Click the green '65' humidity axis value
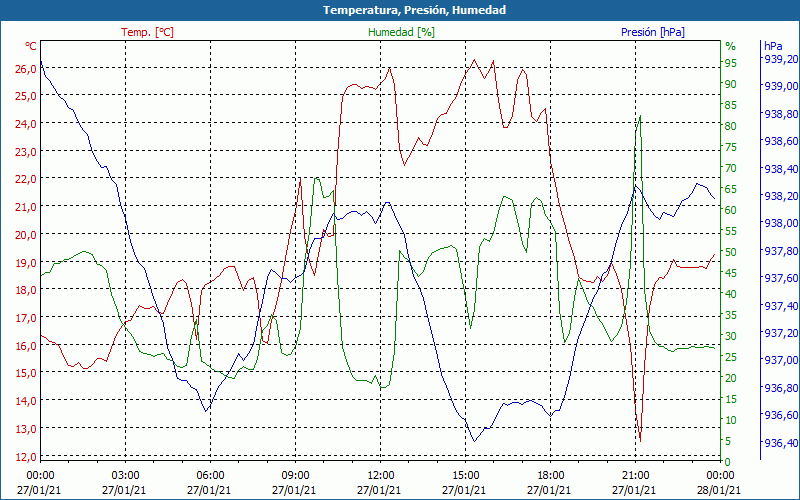The image size is (800, 500). pos(731,189)
